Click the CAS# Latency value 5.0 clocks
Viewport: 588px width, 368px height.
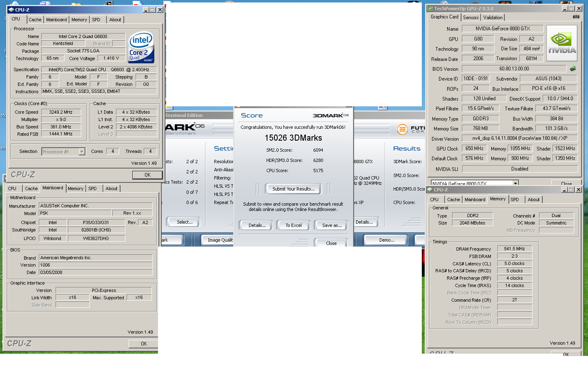tap(514, 263)
